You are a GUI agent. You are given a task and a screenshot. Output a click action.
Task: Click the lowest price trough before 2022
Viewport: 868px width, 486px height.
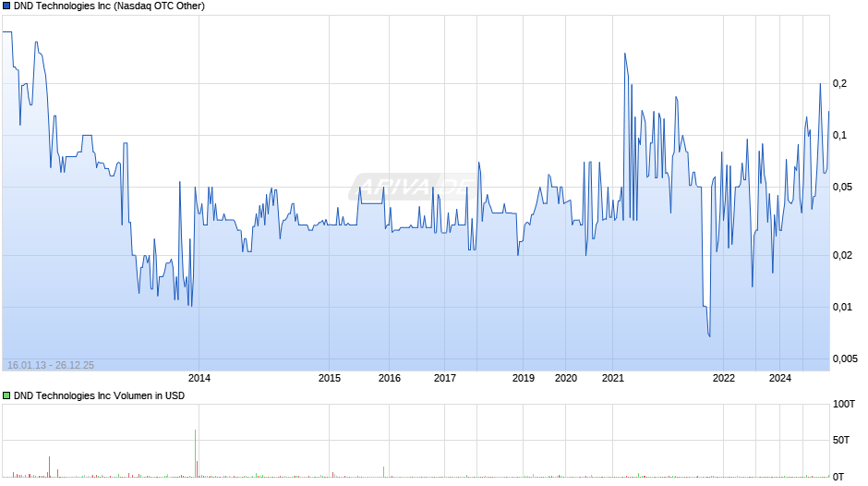pos(709,335)
